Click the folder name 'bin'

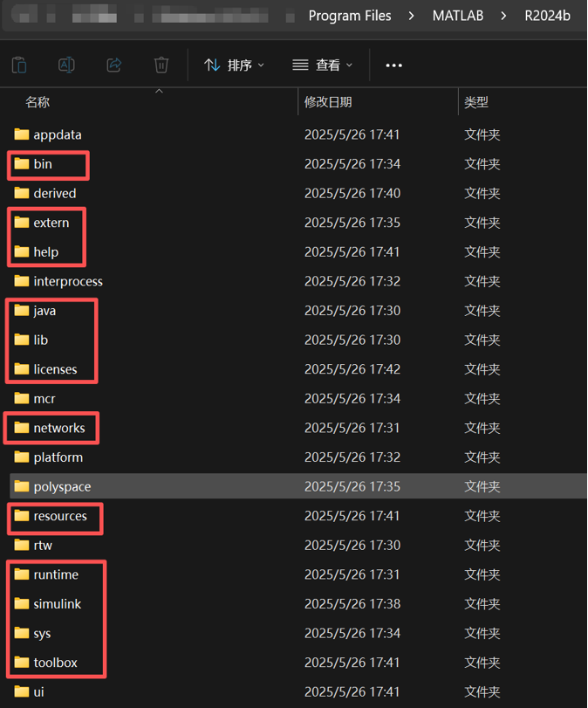click(43, 164)
